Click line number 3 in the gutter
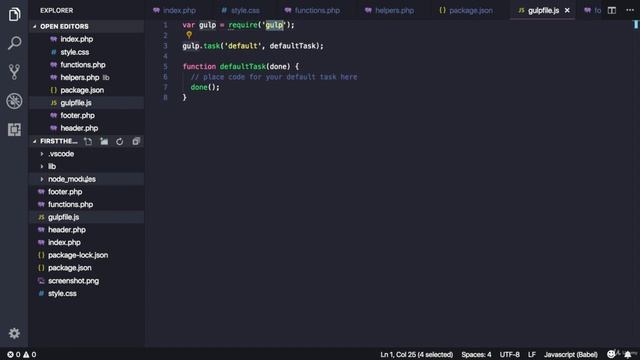Image resolution: width=640 pixels, height=360 pixels. coord(165,46)
